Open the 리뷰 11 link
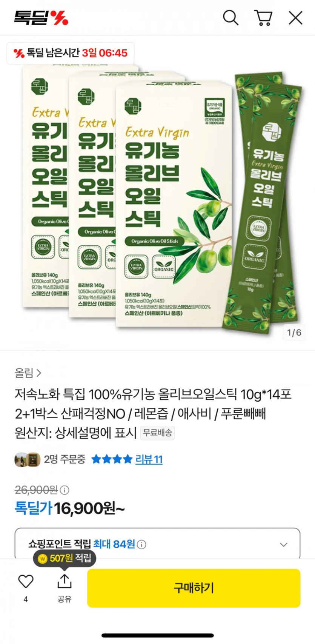Screen dimensions: 315x644 pyautogui.click(x=149, y=459)
